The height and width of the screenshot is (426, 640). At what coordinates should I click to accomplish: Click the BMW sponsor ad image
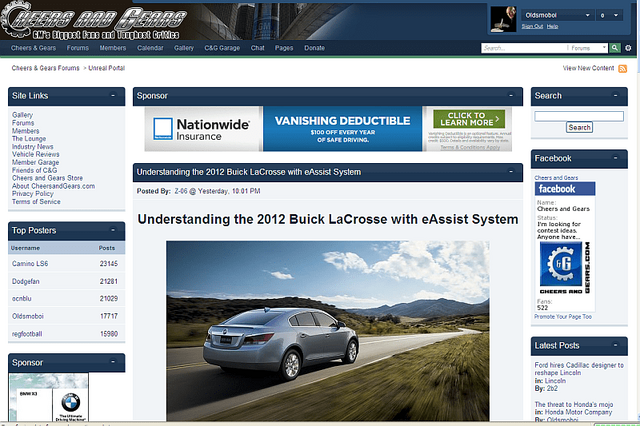point(49,397)
